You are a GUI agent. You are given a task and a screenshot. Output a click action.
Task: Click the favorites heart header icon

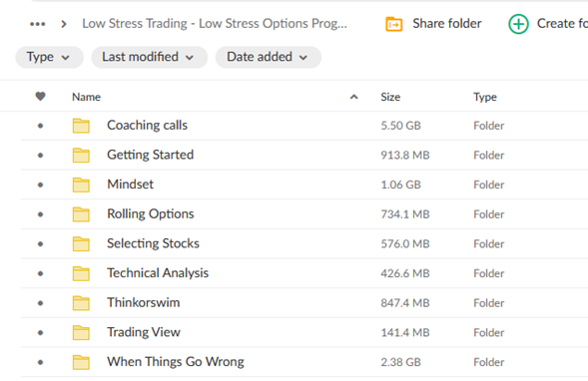click(x=41, y=97)
